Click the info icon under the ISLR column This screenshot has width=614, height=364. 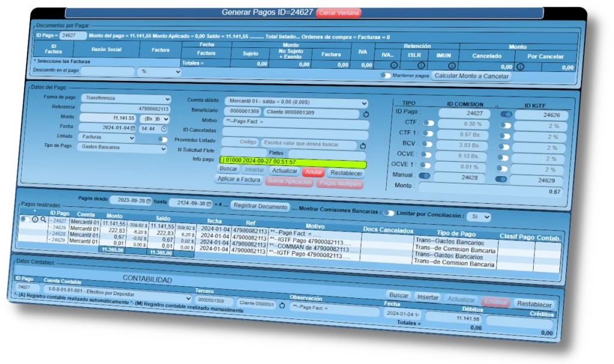421,65
